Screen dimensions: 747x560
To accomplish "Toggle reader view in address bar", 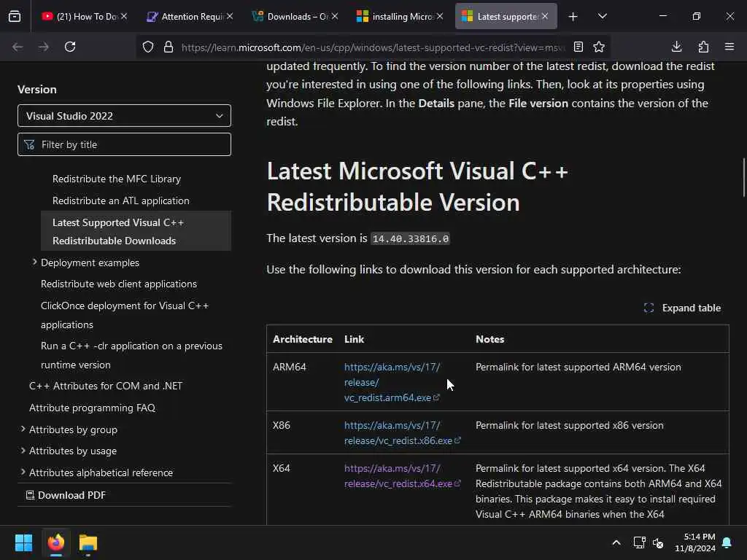I will pos(578,47).
